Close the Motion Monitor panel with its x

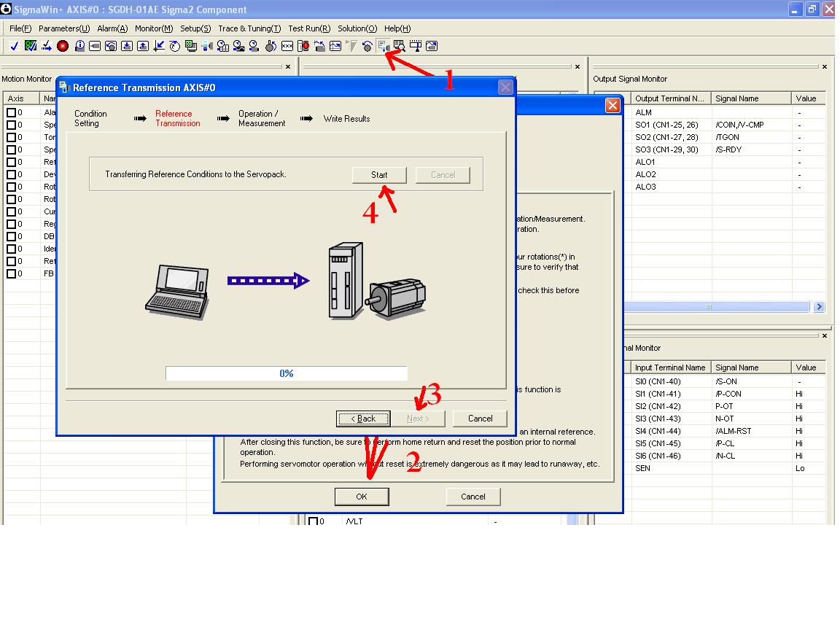pos(288,67)
